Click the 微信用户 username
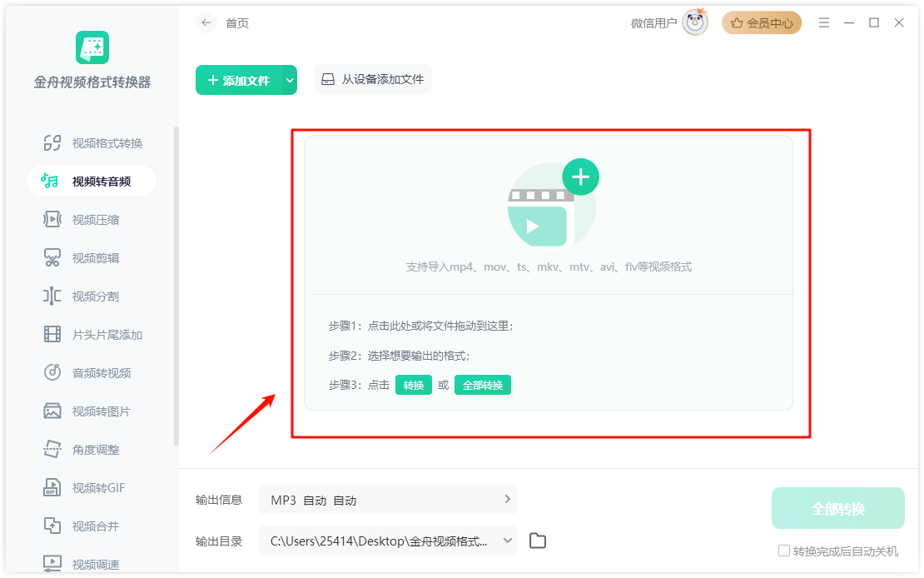 click(x=653, y=23)
